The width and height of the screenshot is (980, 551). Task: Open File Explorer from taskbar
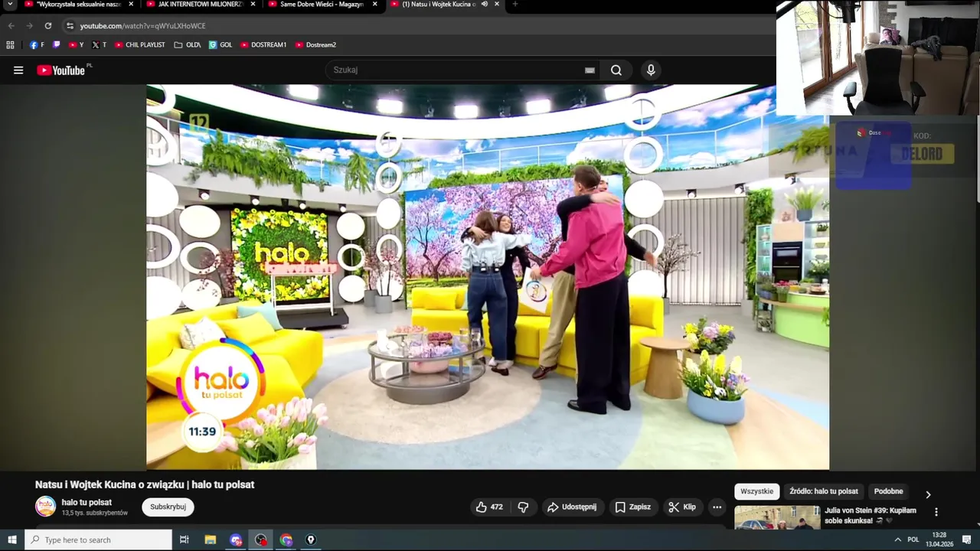(x=211, y=540)
